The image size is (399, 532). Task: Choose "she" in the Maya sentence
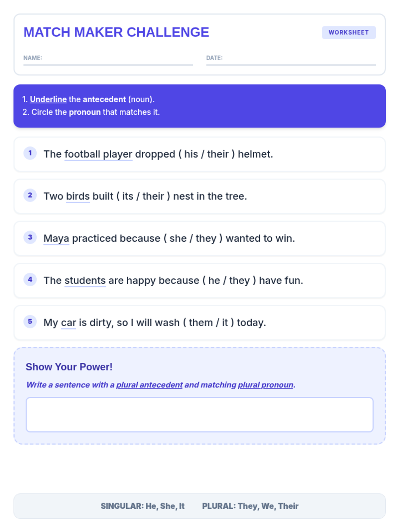pyautogui.click(x=178, y=238)
